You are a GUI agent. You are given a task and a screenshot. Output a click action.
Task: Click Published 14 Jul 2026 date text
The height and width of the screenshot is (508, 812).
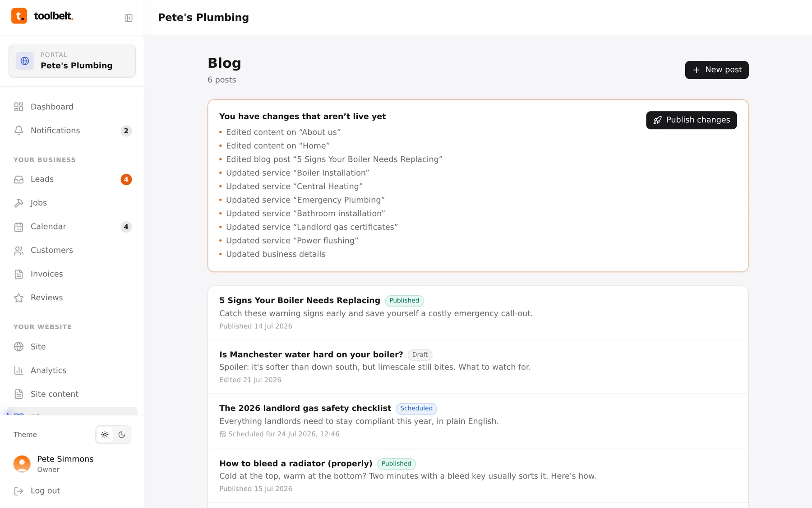click(256, 326)
